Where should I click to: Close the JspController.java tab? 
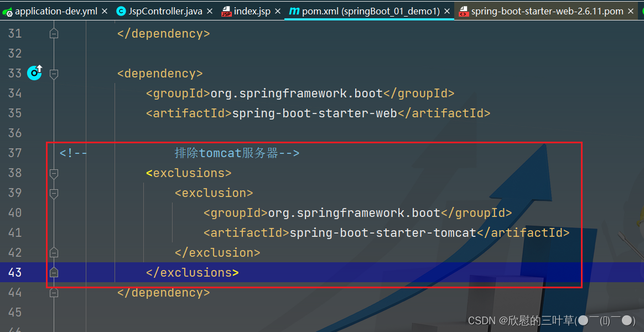click(x=210, y=12)
